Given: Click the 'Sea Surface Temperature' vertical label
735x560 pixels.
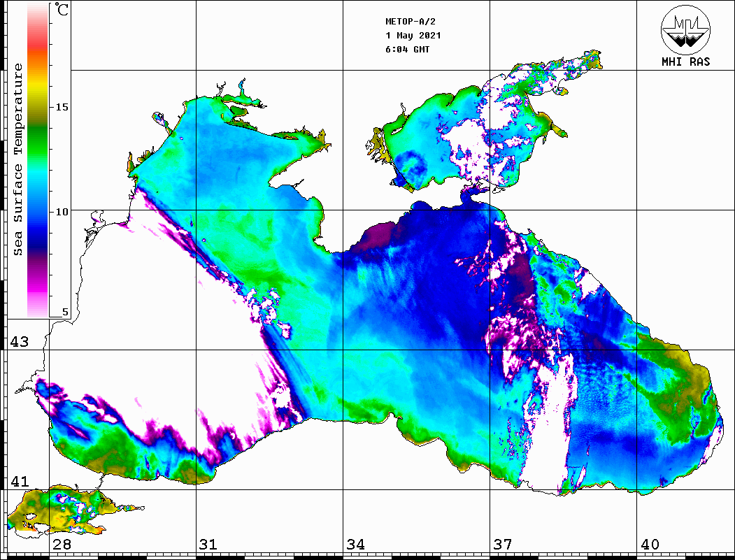Looking at the screenshot, I should 17,159.
